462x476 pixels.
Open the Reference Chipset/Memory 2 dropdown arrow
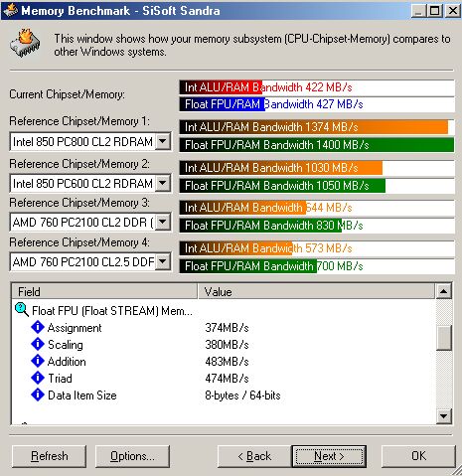[163, 183]
